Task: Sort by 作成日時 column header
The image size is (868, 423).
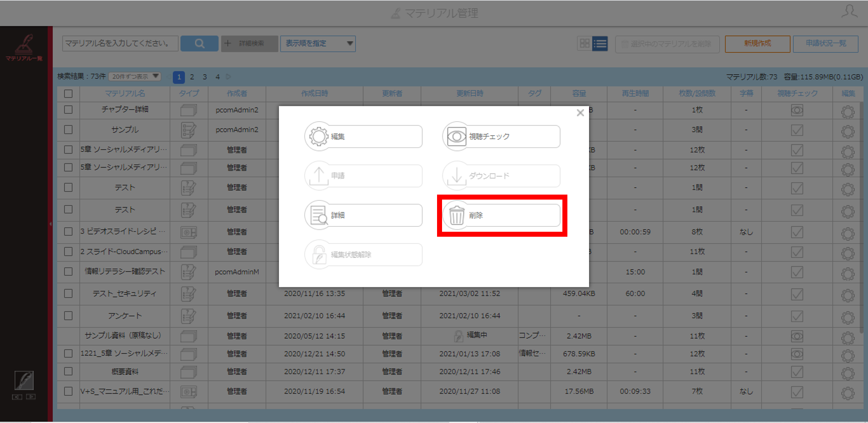Action: click(314, 94)
